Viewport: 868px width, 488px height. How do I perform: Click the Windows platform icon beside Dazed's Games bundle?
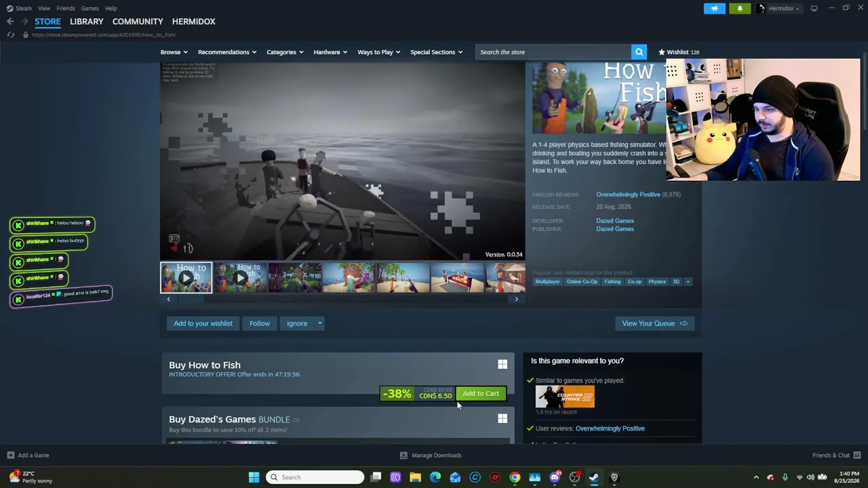click(502, 419)
